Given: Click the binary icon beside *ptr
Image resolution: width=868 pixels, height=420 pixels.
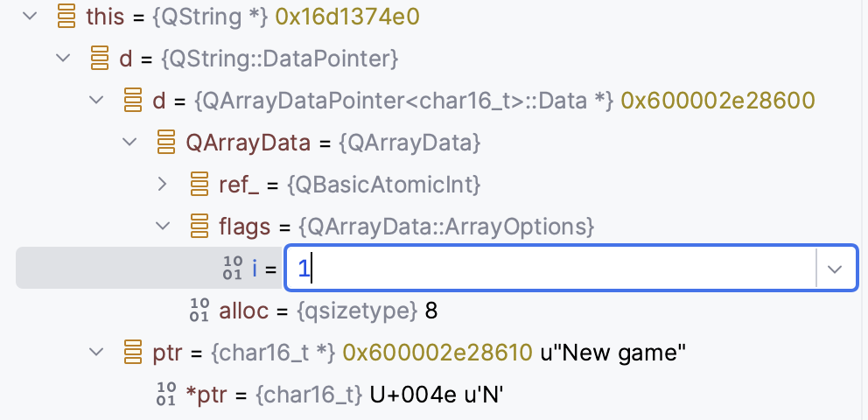Looking at the screenshot, I should point(166,395).
